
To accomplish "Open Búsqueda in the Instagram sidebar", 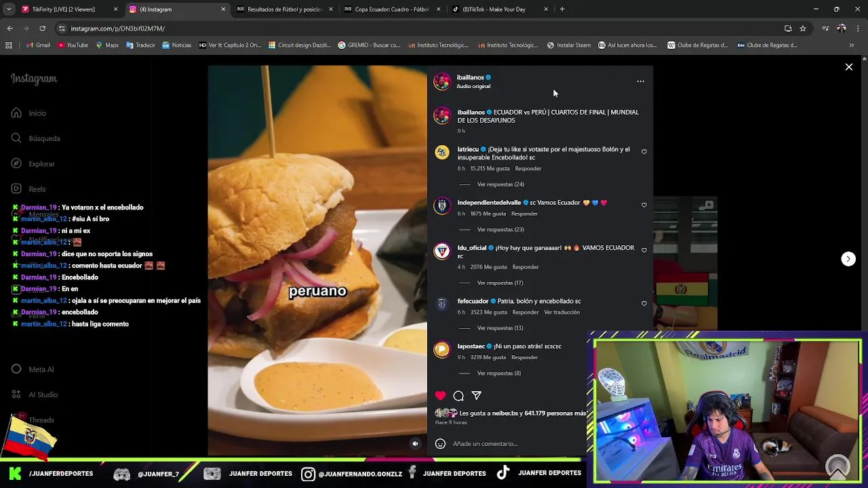I will click(x=37, y=138).
